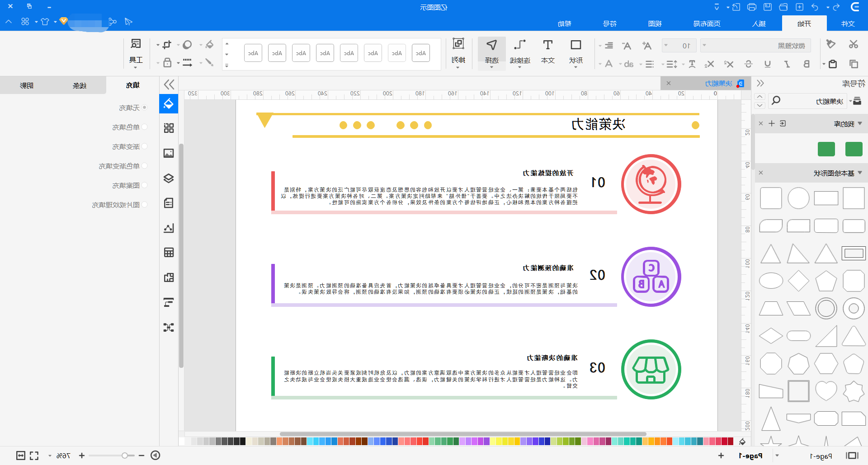This screenshot has width=868, height=465.
Task: Open the 工具 tools dropdown
Action: [136, 53]
